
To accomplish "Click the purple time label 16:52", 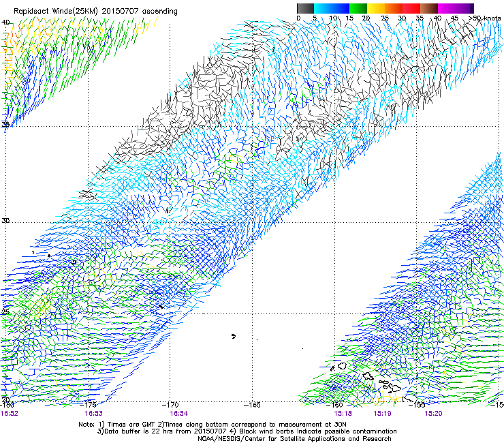I will [x=9, y=414].
